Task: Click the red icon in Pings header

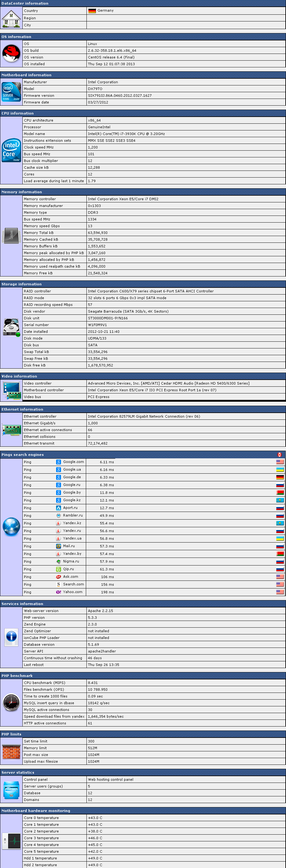Action: [x=280, y=455]
